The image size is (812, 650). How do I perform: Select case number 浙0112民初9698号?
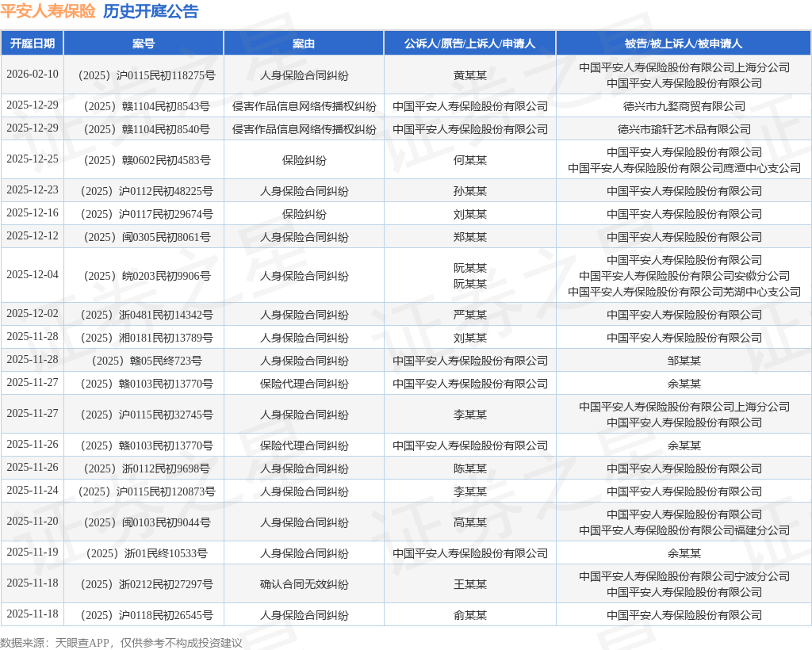click(x=147, y=468)
